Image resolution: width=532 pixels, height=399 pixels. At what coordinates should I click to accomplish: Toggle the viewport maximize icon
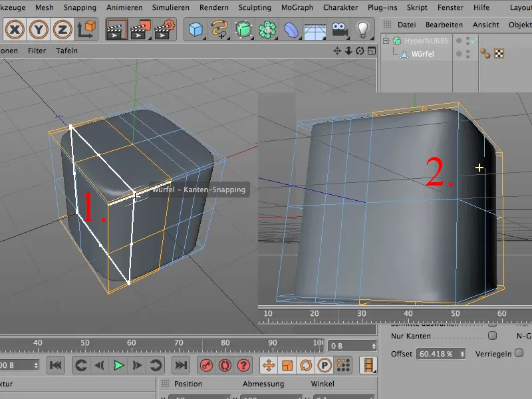pyautogui.click(x=372, y=51)
